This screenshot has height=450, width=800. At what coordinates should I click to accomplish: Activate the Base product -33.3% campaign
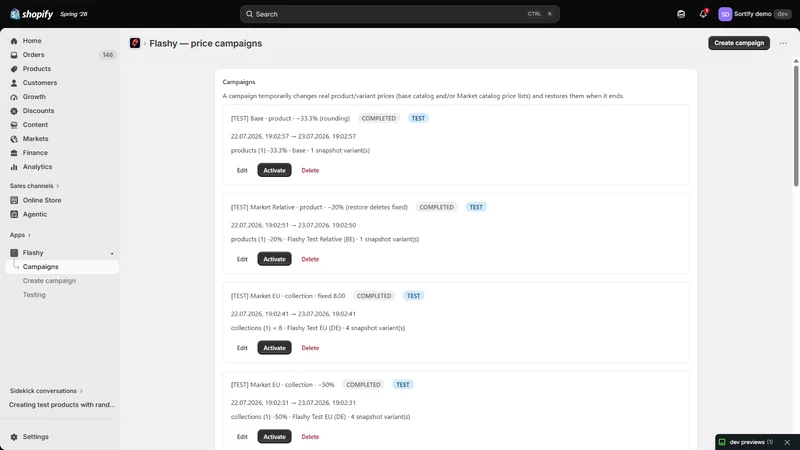[x=274, y=170]
